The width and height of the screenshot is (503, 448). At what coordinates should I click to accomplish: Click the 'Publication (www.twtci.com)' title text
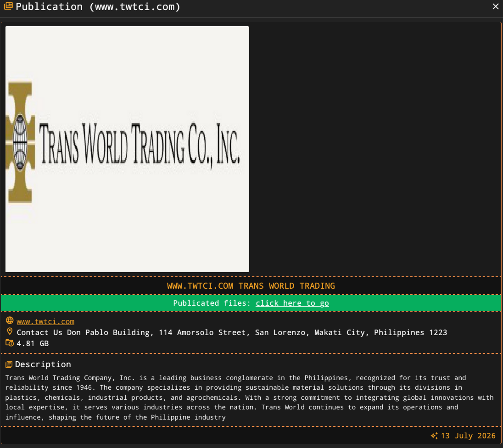(x=98, y=6)
